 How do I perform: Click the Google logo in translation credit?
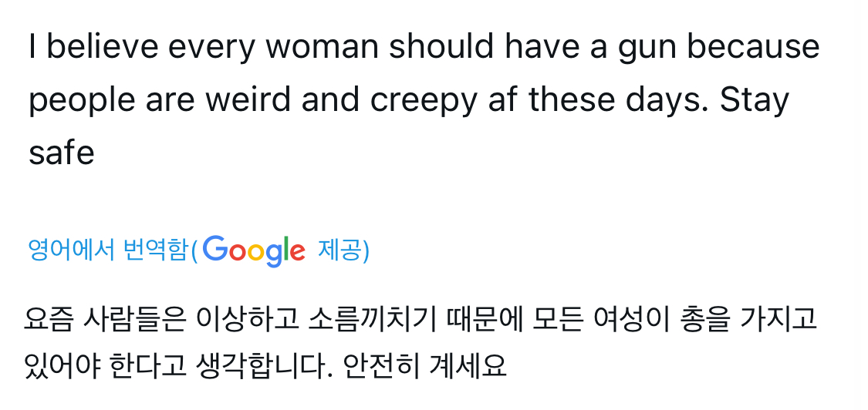[x=254, y=251]
